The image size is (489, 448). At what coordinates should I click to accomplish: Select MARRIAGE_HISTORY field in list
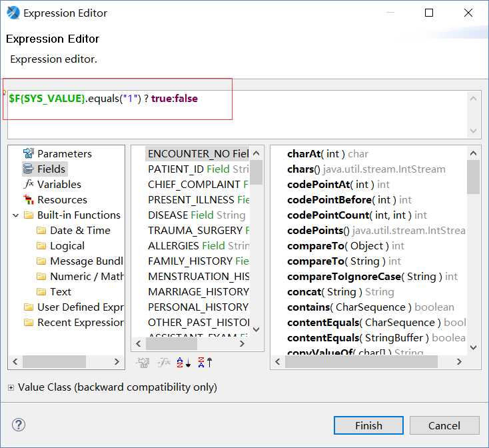(198, 292)
